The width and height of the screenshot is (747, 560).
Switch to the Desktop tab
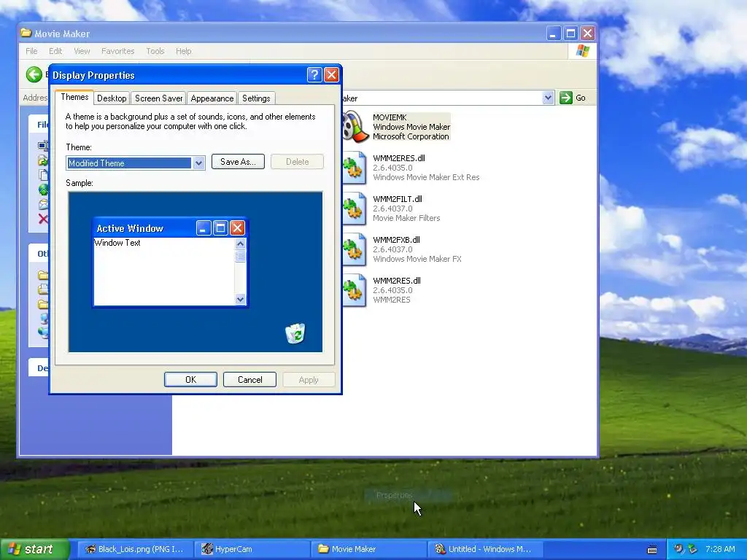click(112, 98)
